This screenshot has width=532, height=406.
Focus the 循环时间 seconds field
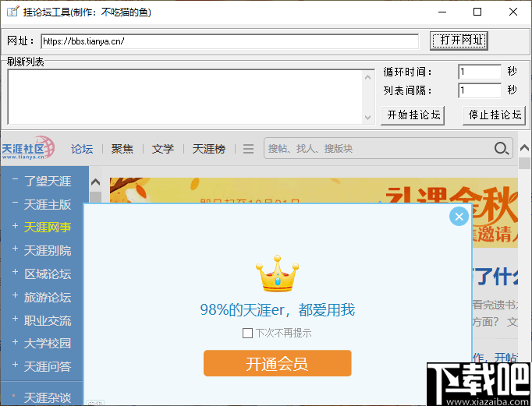click(480, 72)
